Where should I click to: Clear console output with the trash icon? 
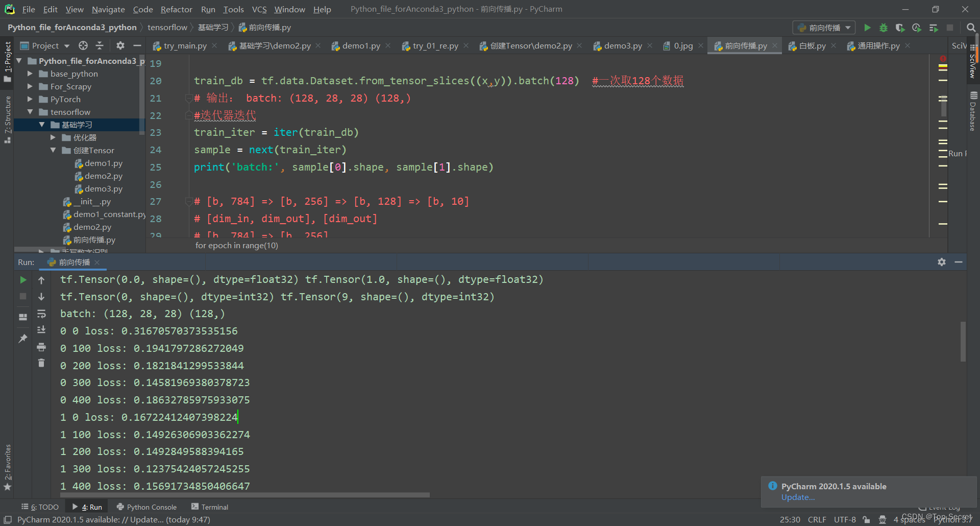41,363
